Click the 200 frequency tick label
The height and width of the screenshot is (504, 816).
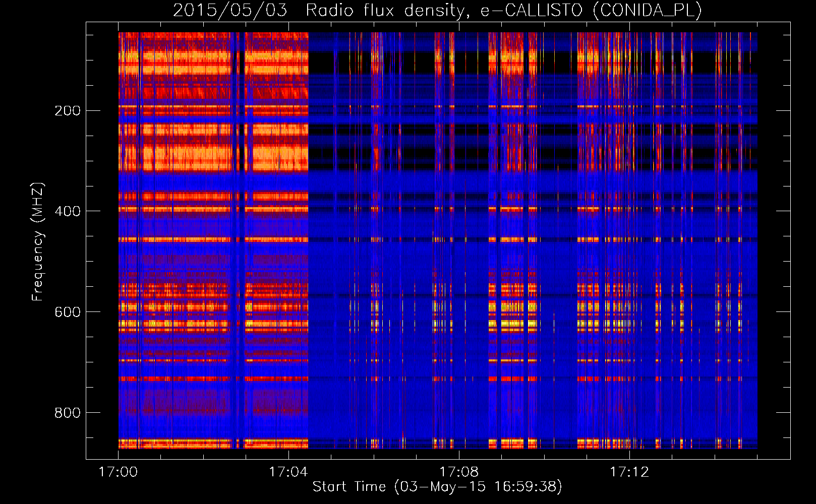click(68, 110)
